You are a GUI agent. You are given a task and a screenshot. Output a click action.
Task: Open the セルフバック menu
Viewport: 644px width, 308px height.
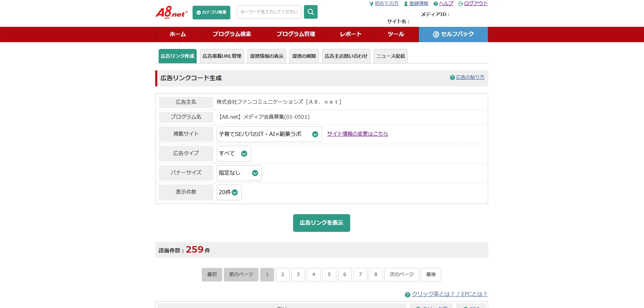coord(453,34)
